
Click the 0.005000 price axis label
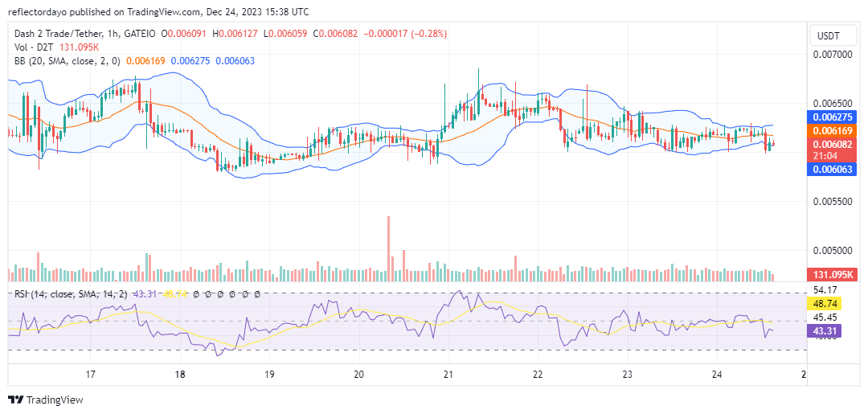click(x=832, y=250)
